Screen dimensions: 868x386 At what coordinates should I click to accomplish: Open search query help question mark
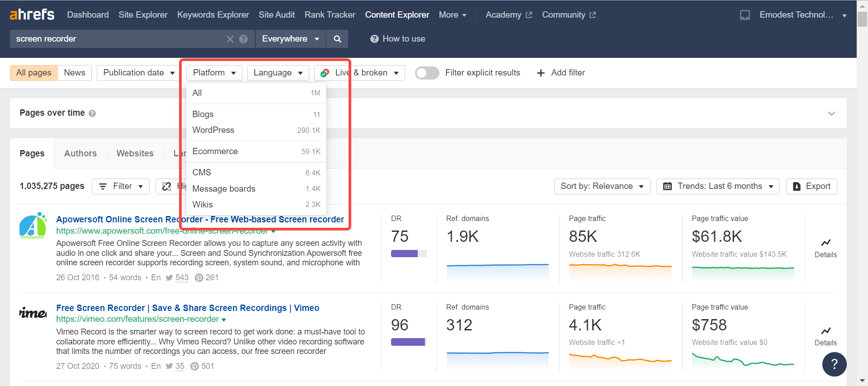click(x=243, y=39)
